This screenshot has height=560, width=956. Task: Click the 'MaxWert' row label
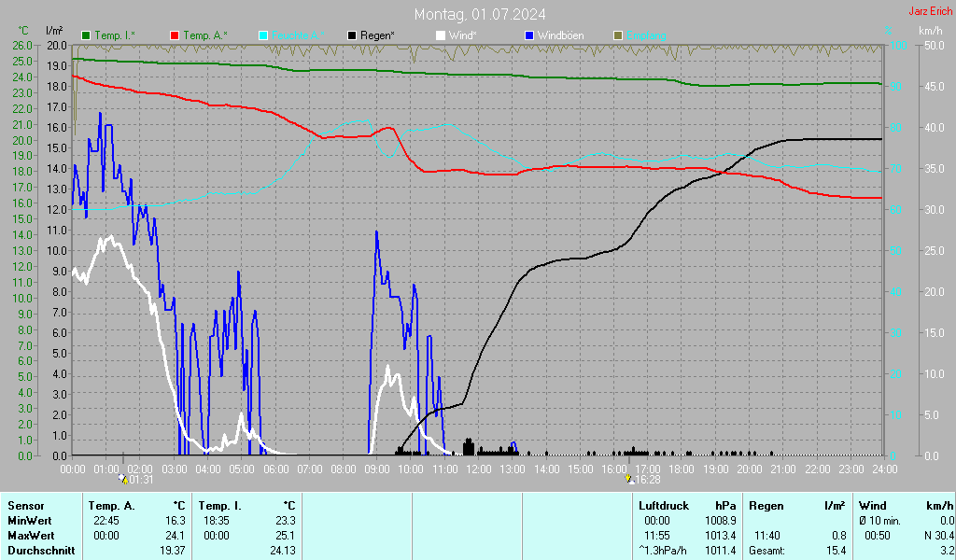(x=31, y=536)
